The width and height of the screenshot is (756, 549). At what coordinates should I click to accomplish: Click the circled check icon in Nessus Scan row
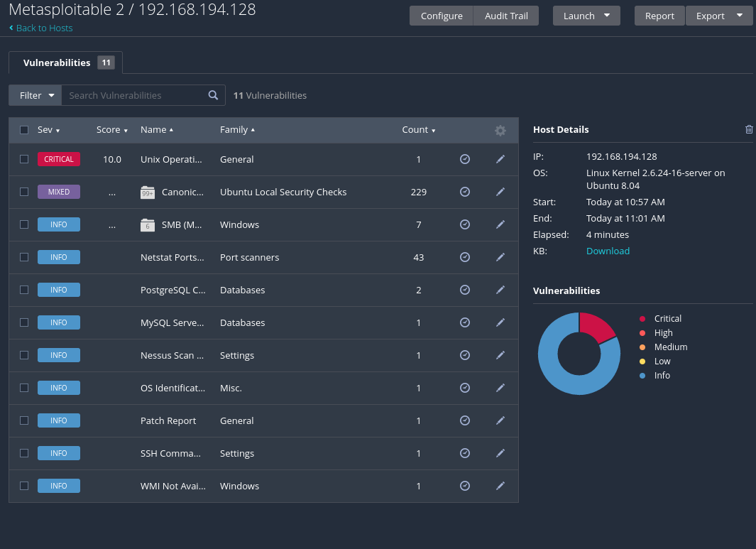[x=465, y=355]
